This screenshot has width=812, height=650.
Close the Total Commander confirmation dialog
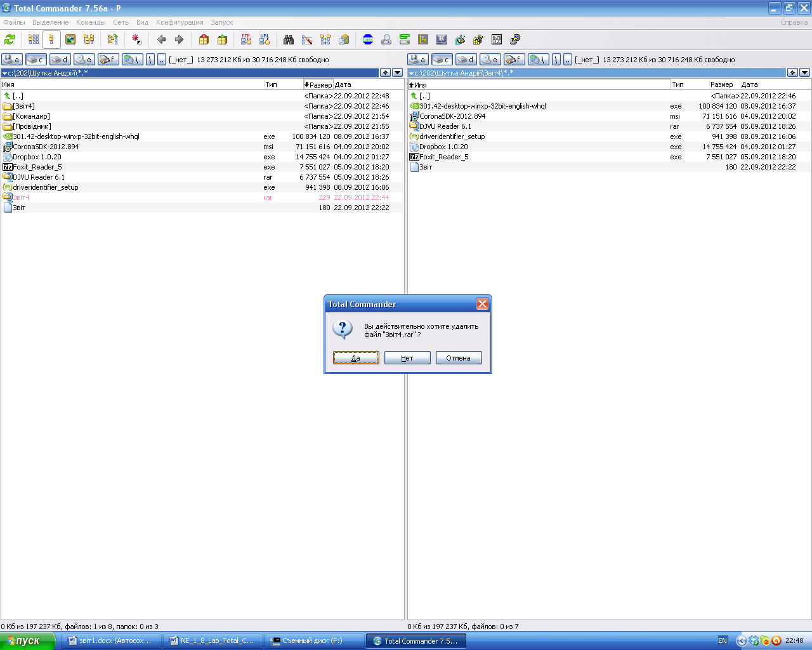point(482,304)
